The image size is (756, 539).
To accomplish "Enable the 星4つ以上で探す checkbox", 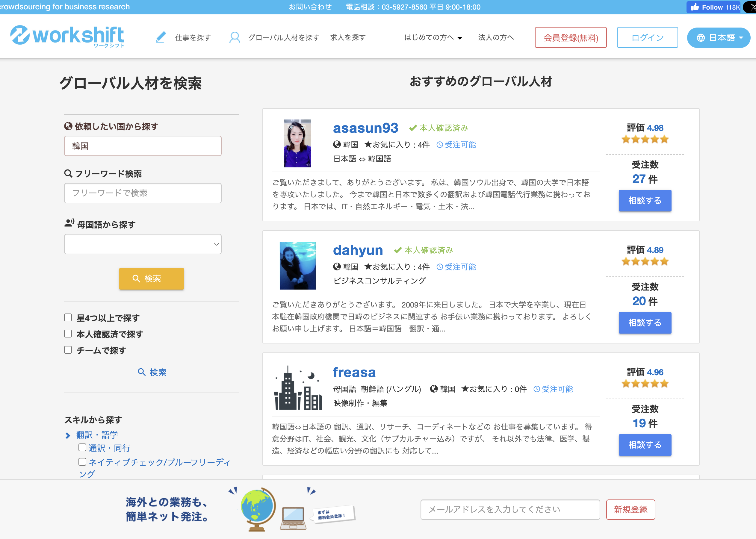I will tap(68, 317).
